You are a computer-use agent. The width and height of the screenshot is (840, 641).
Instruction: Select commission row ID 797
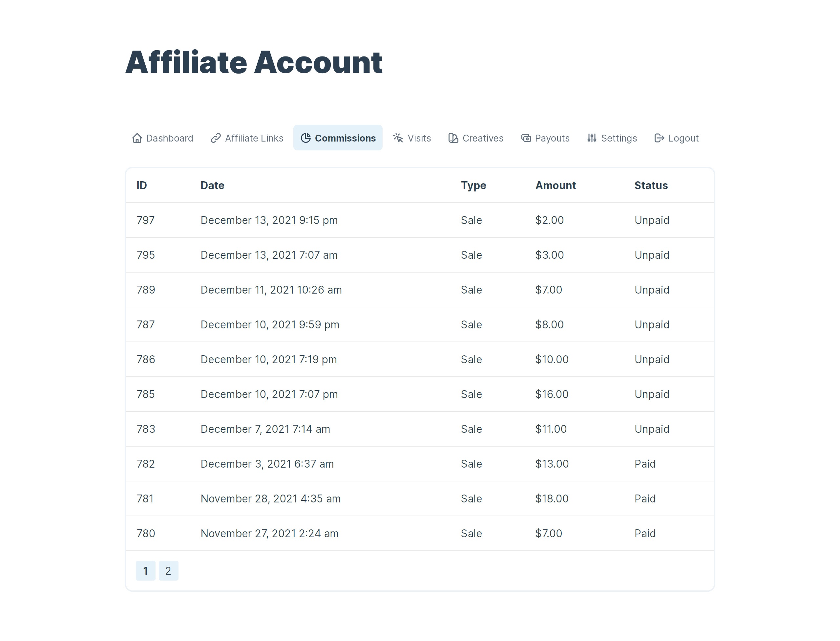coord(146,220)
